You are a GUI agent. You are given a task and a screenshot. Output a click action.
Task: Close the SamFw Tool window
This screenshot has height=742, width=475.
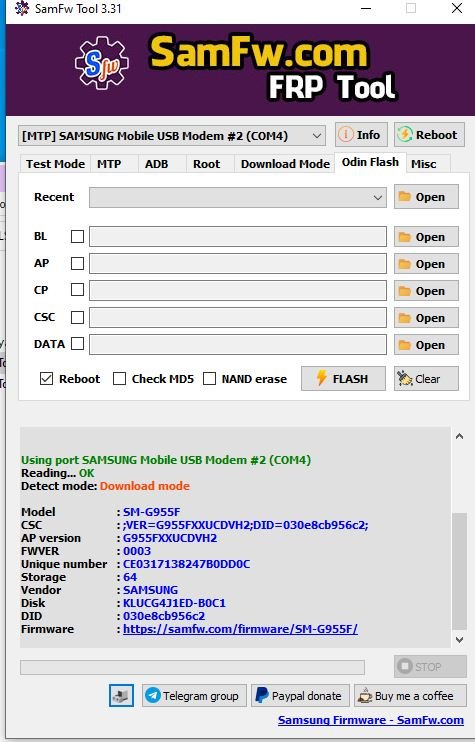click(457, 9)
